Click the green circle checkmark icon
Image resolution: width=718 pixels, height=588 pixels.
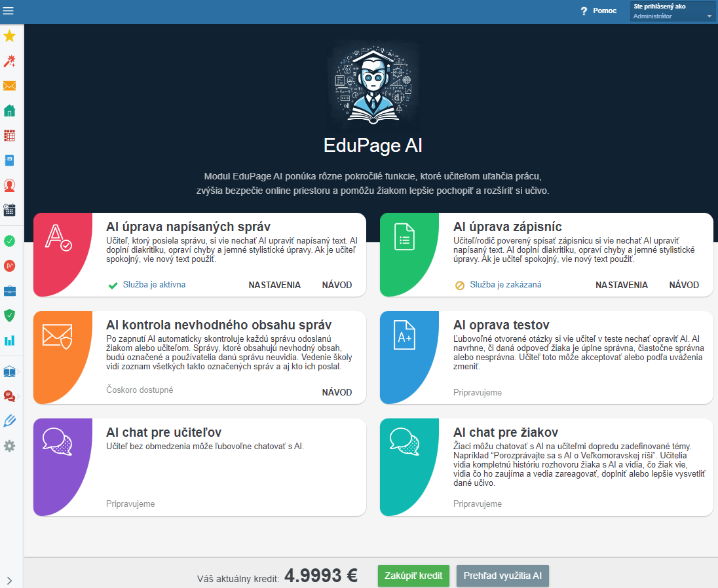(x=10, y=241)
